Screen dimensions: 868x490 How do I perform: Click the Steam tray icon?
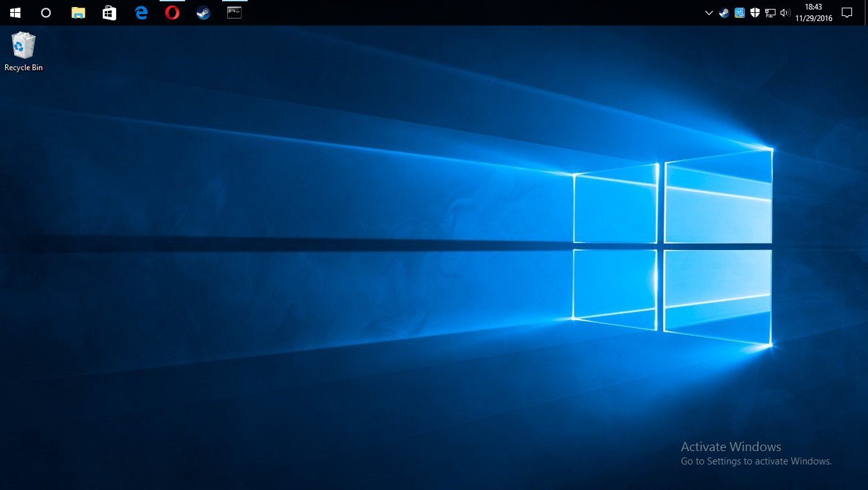[724, 13]
